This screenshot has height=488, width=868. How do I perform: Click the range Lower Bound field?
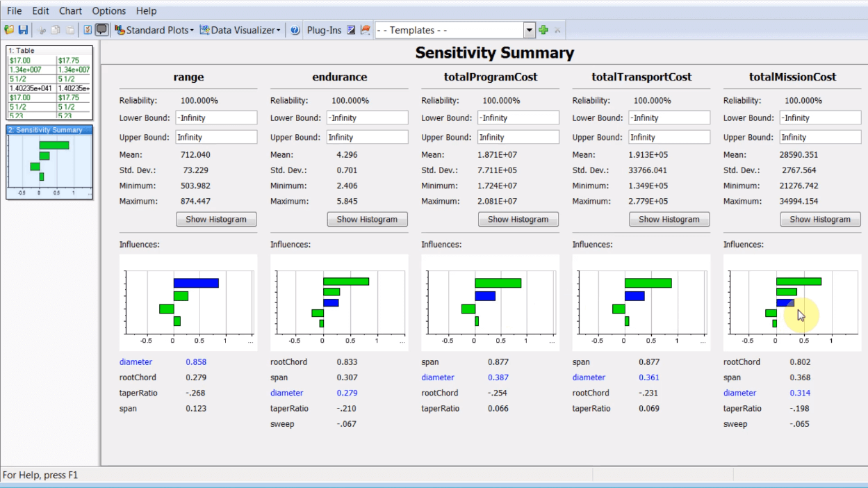point(216,118)
